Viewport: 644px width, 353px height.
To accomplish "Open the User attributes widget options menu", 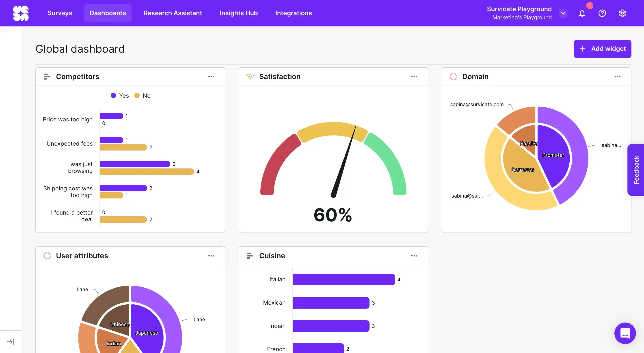I will click(x=211, y=256).
